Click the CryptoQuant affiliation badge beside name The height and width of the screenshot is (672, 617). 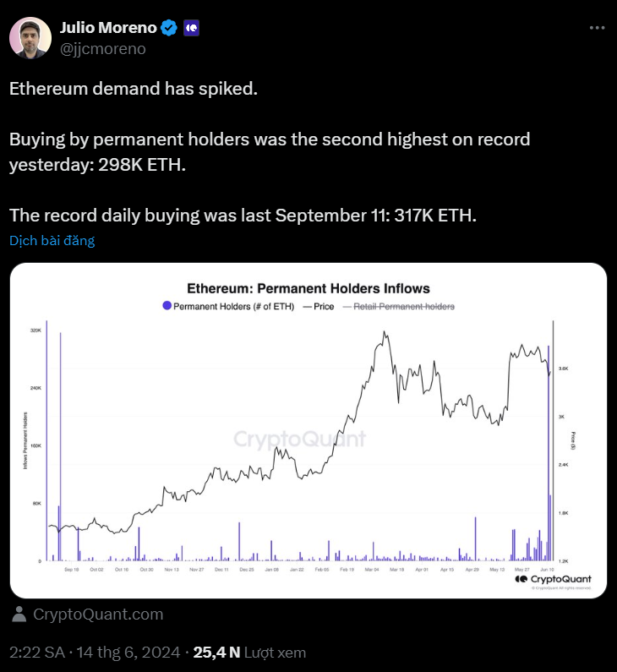point(191,28)
